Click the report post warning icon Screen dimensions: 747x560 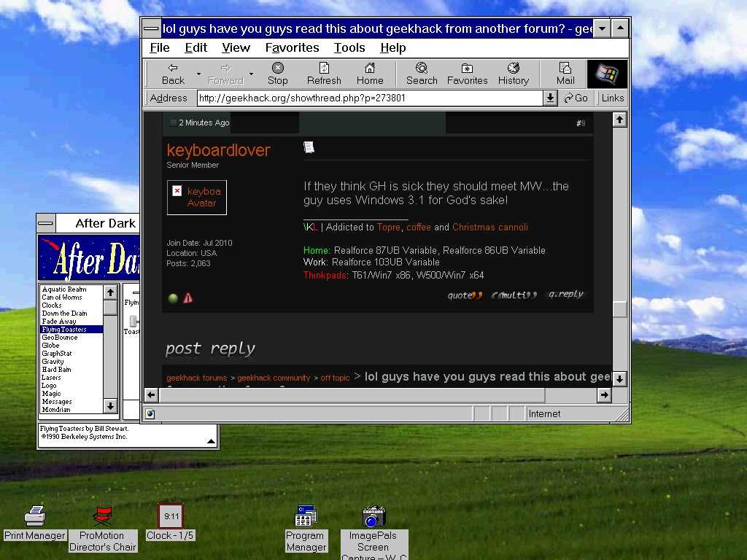point(188,297)
